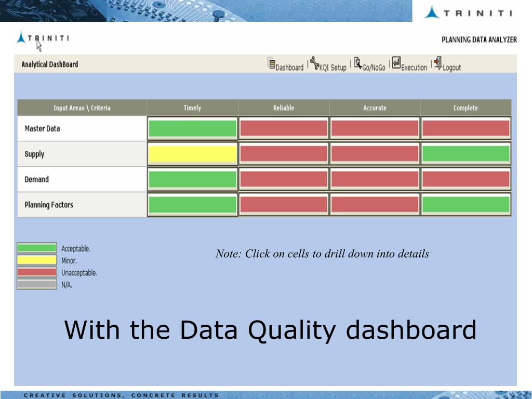This screenshot has width=532, height=399.
Task: Click the Demand row label
Action: coord(36,179)
